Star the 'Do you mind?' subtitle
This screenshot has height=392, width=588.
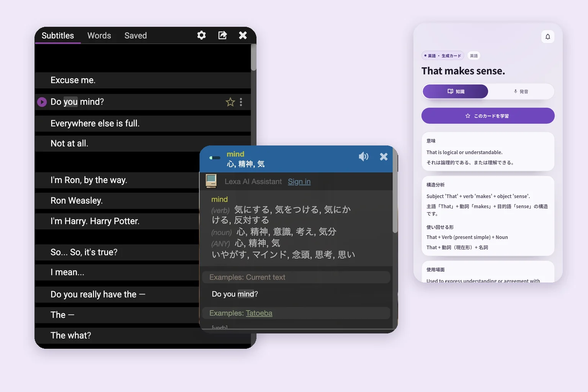coord(230,102)
